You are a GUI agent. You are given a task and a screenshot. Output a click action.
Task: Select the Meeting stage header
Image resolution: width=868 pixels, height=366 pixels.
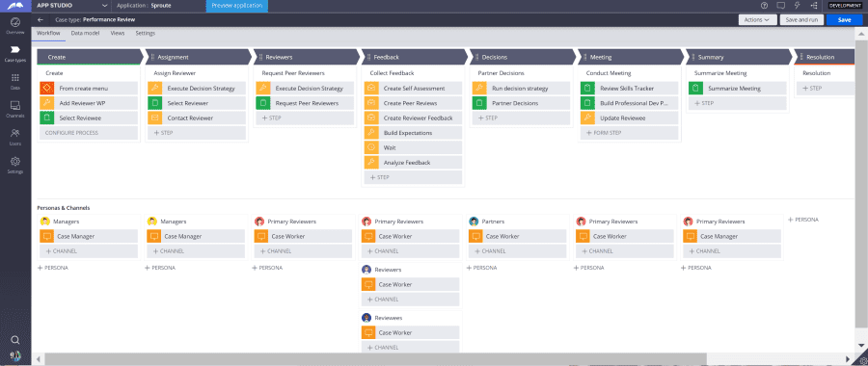(x=631, y=57)
